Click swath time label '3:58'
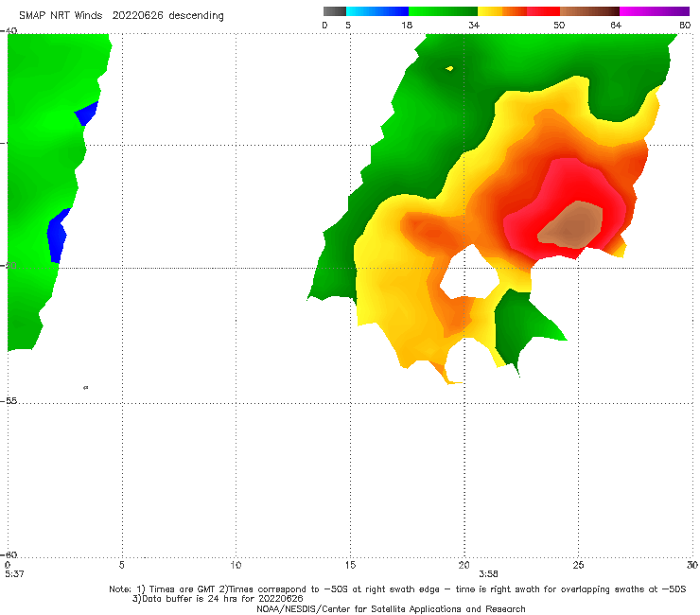Viewport: 700px width, 615px height. [488, 574]
